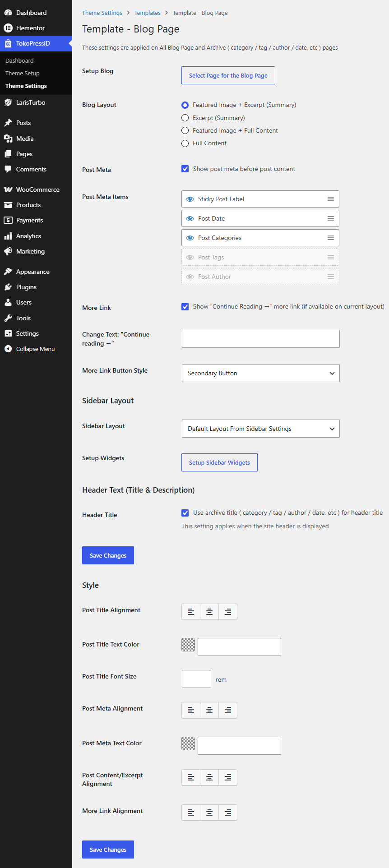Toggle the Continue Reading more link checkbox
This screenshot has width=389, height=868.
click(185, 307)
